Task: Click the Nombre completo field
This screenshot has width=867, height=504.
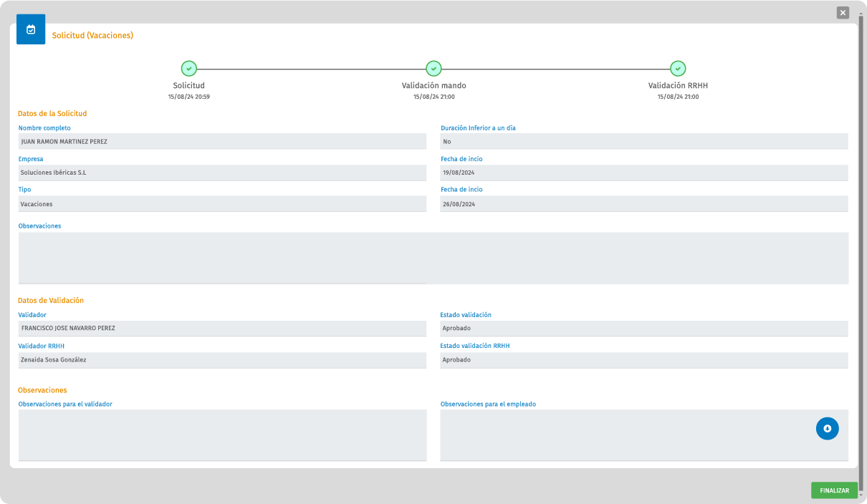Action: point(222,142)
